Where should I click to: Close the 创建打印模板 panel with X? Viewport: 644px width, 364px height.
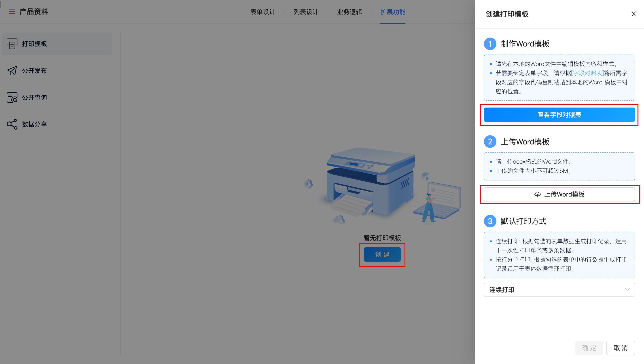[633, 14]
